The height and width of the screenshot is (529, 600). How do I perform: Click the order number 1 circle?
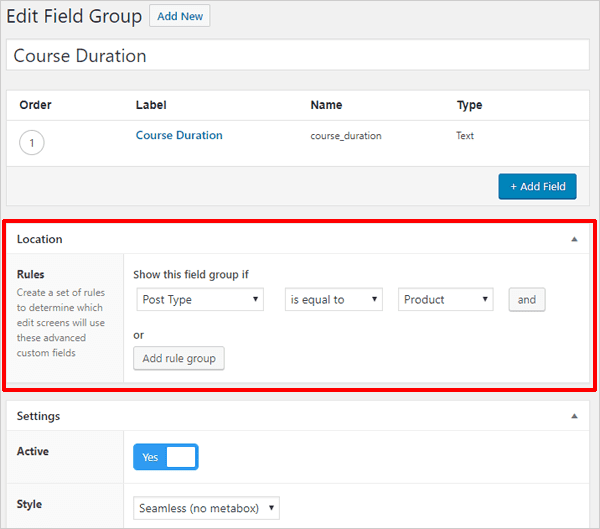tap(32, 143)
